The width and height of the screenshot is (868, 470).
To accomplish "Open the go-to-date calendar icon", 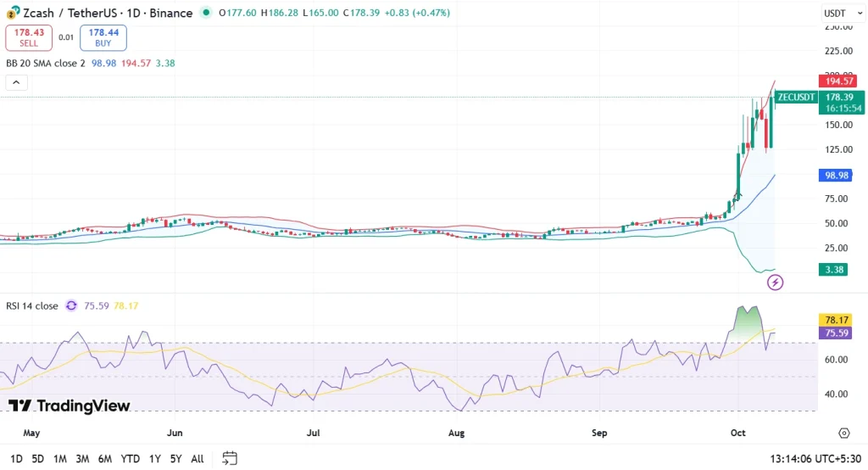I will coord(229,459).
